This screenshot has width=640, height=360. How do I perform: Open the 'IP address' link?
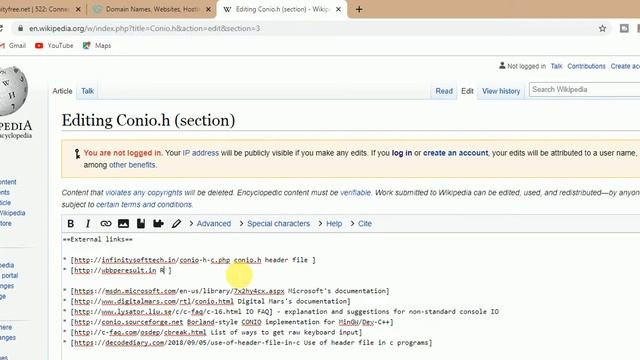[x=200, y=153]
